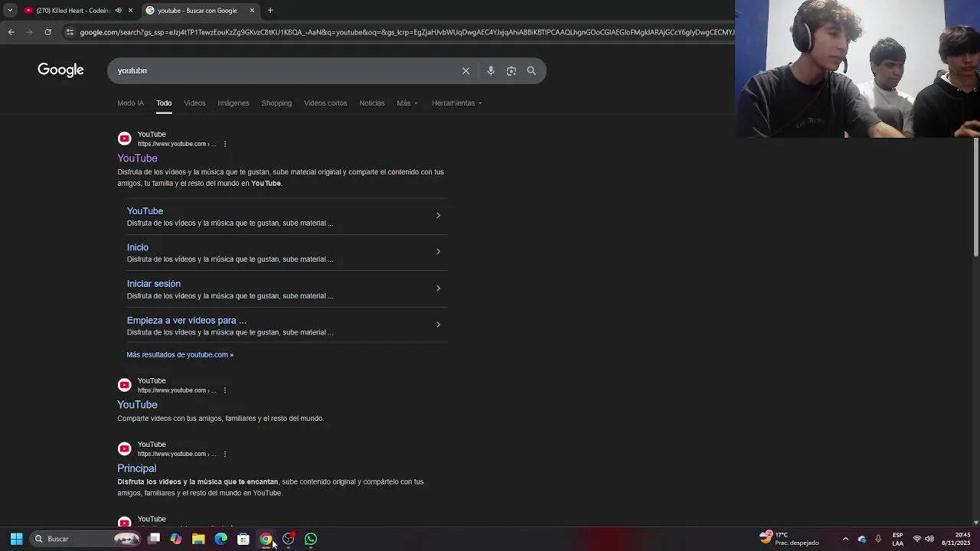Expand the Herramientas dropdown
Screen dimensions: 980x551
(457, 103)
